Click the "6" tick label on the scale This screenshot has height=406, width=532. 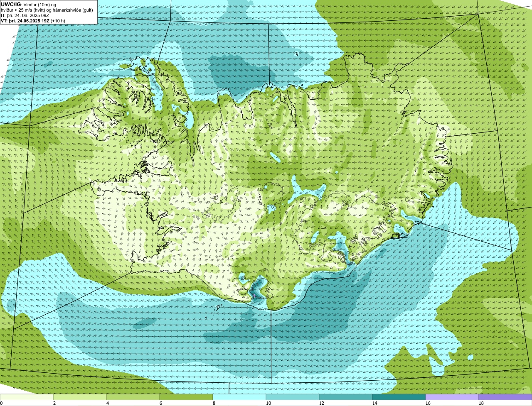(161, 403)
